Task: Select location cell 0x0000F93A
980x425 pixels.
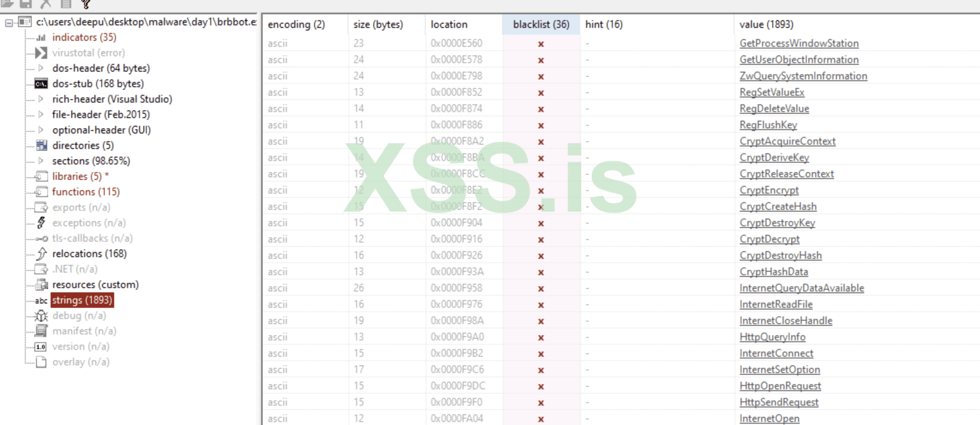Action: (x=457, y=272)
